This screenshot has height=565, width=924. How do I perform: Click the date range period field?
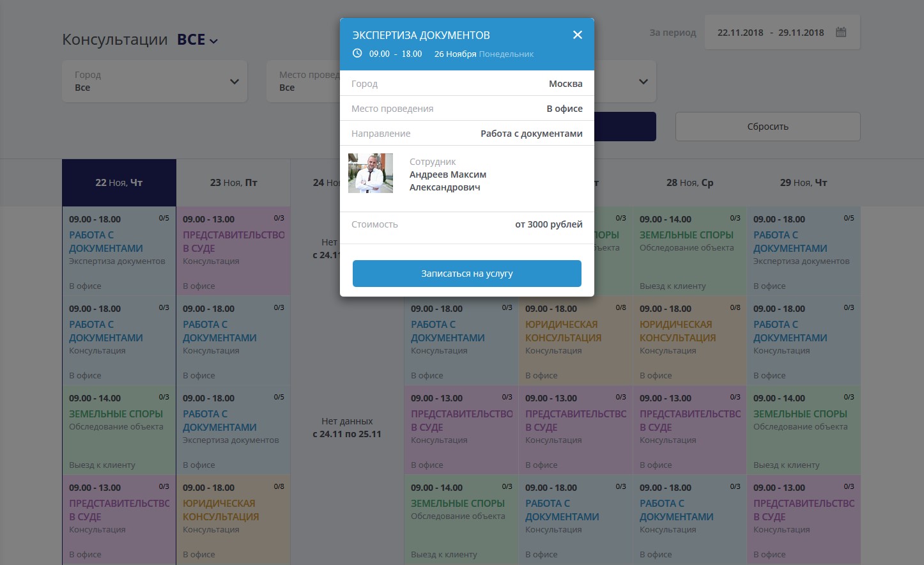pos(770,33)
